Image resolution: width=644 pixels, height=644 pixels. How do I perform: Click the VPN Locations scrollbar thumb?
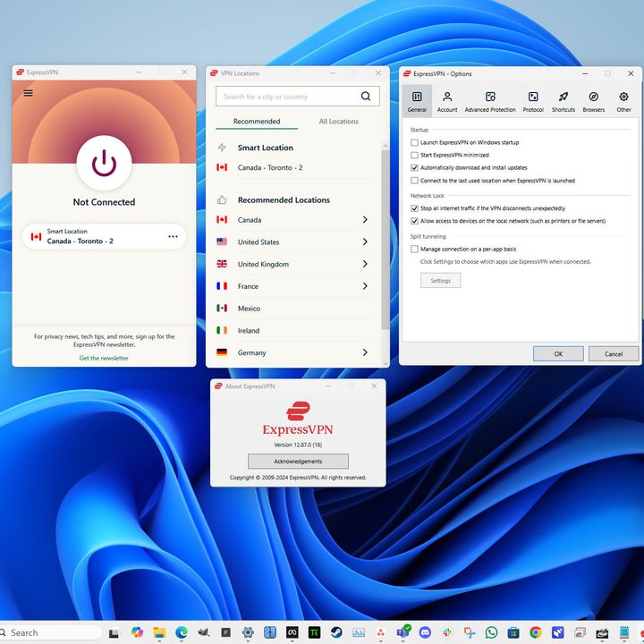[x=386, y=240]
